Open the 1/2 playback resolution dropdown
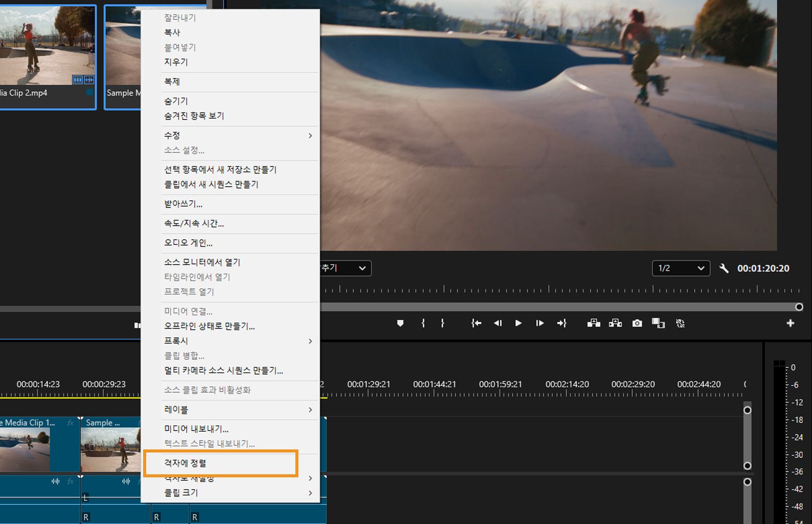 [681, 268]
